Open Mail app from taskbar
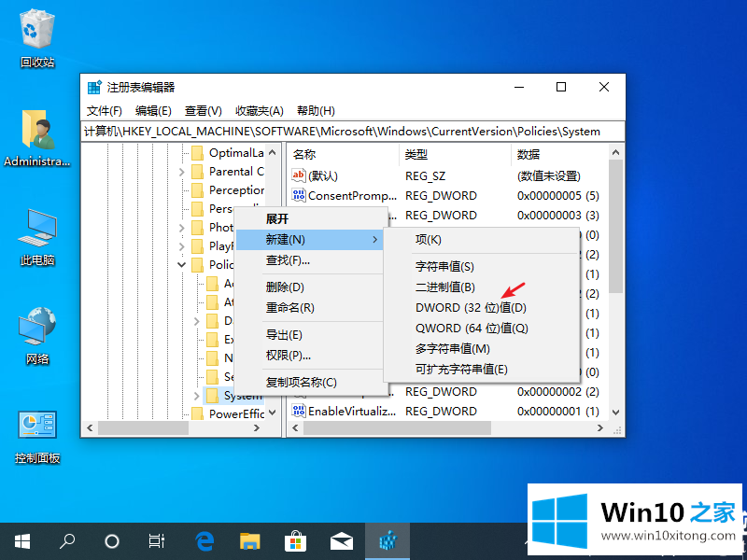 point(341,541)
